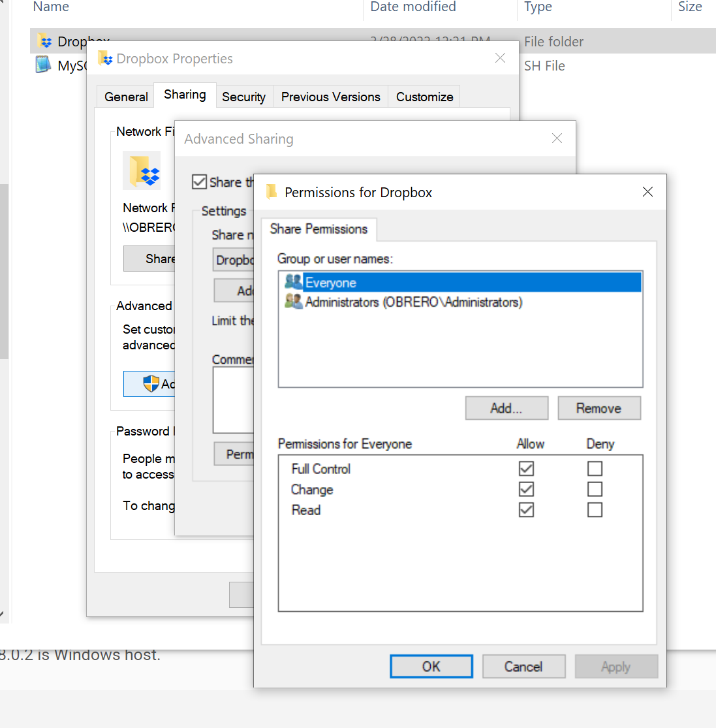Open the Previous Versions tab

[330, 97]
